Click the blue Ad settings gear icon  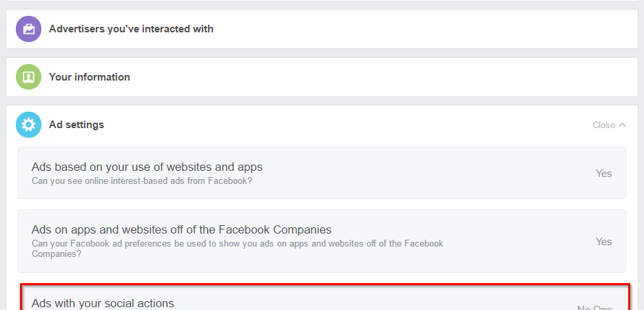(x=29, y=125)
